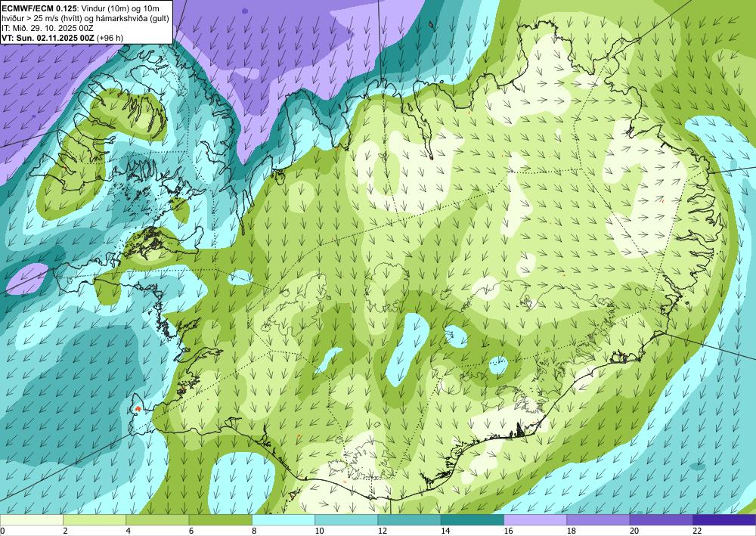The height and width of the screenshot is (536, 756).
Task: Click the light cyan 8–10 legend swatch
Action: tap(283, 520)
